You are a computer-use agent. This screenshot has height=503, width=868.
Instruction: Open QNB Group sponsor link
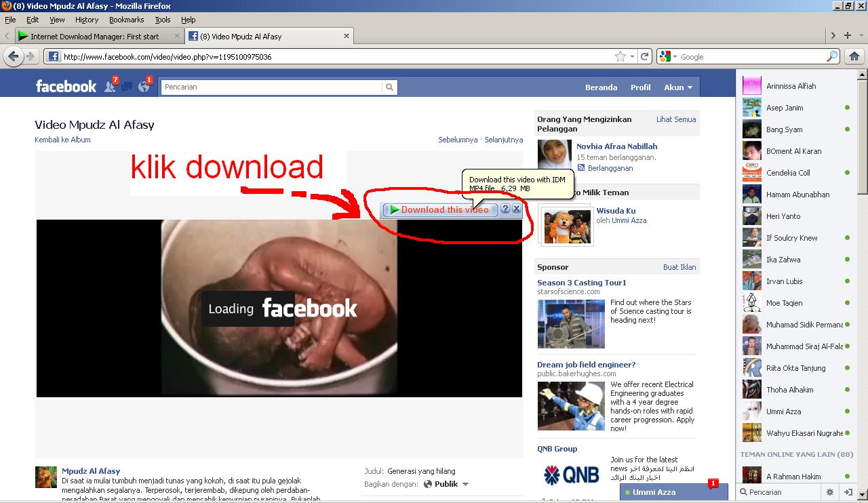(x=557, y=449)
